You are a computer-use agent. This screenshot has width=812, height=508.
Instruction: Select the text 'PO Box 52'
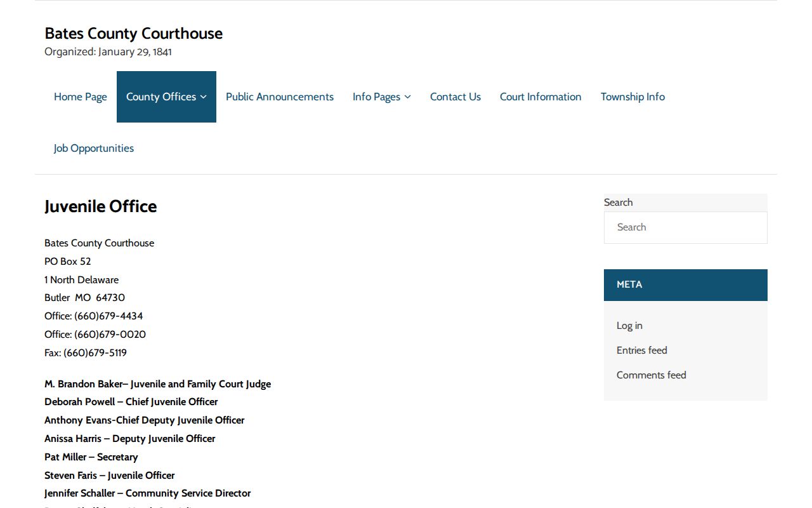tap(68, 262)
